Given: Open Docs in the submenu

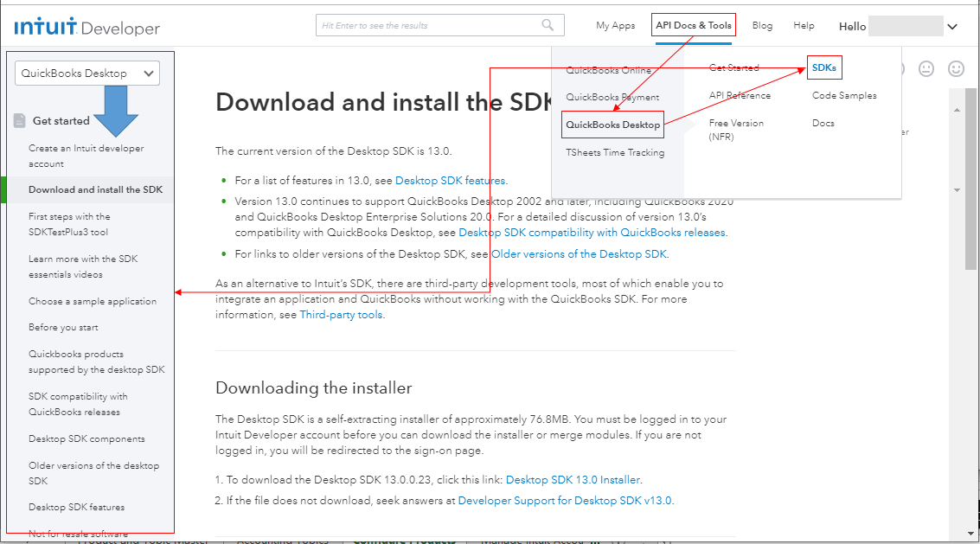Looking at the screenshot, I should point(823,123).
